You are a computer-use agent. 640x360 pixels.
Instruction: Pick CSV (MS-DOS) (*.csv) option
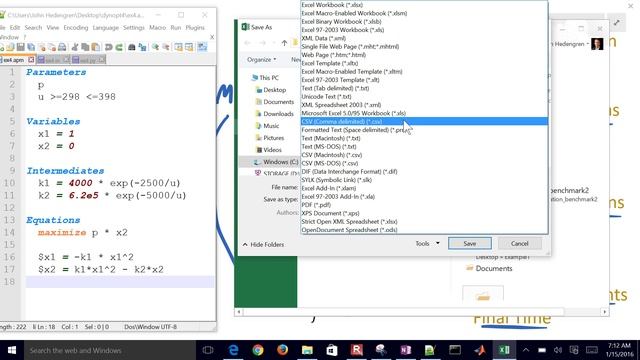tap(424, 163)
